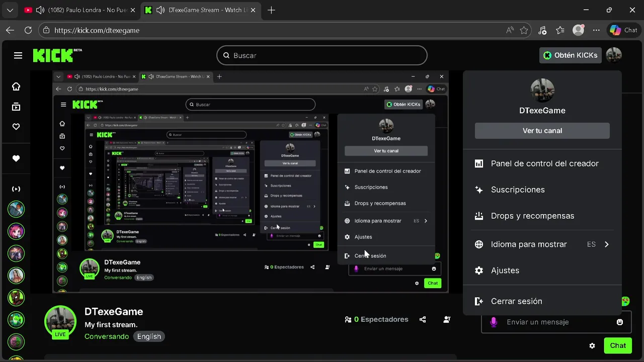Open the Conversando category link

[107, 336]
